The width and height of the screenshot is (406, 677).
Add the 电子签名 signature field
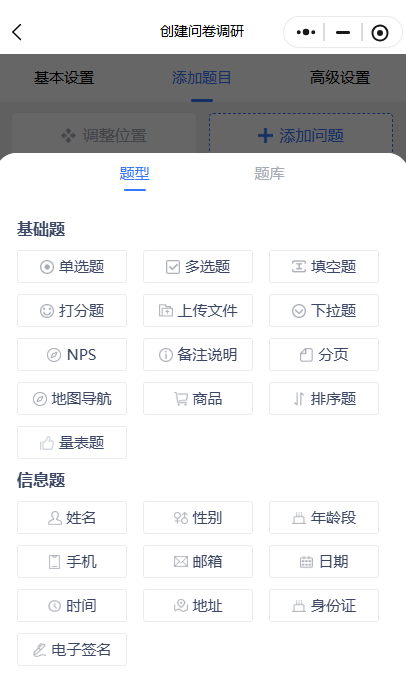(x=72, y=649)
